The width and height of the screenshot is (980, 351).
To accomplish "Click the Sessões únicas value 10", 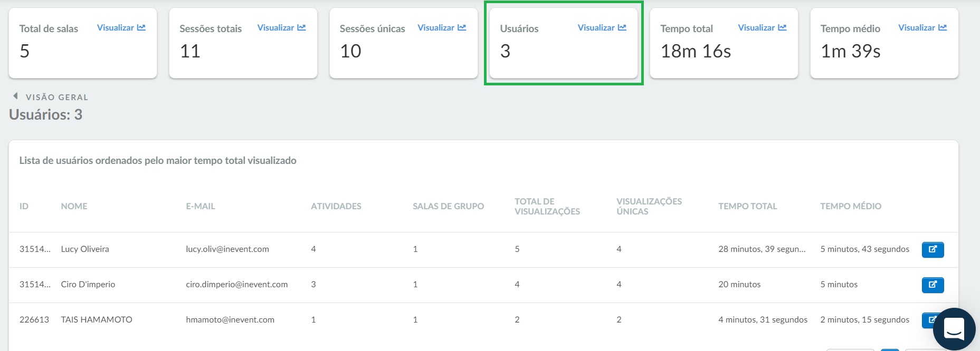I will pos(350,51).
